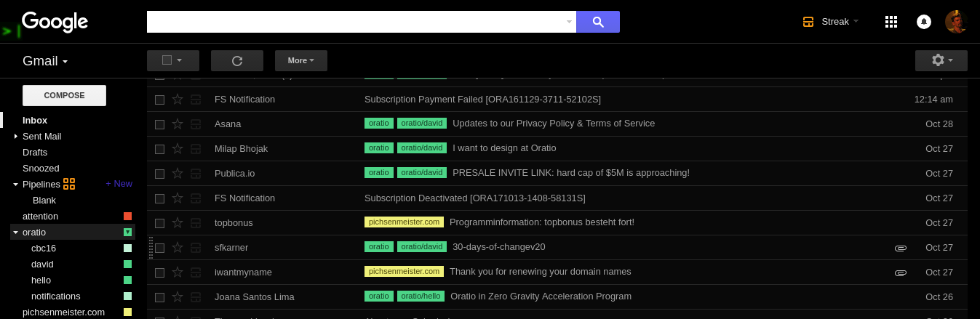Star the sfkarner email
The width and height of the screenshot is (980, 319).
[x=178, y=247]
